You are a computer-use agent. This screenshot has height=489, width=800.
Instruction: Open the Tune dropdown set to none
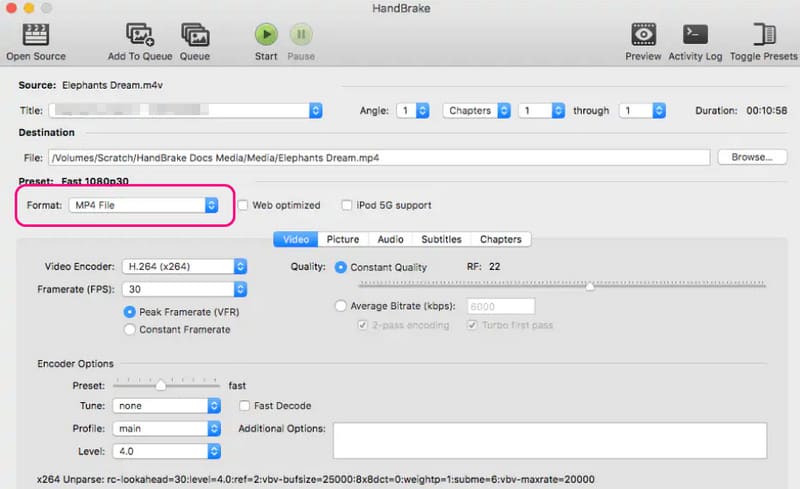pyautogui.click(x=166, y=406)
